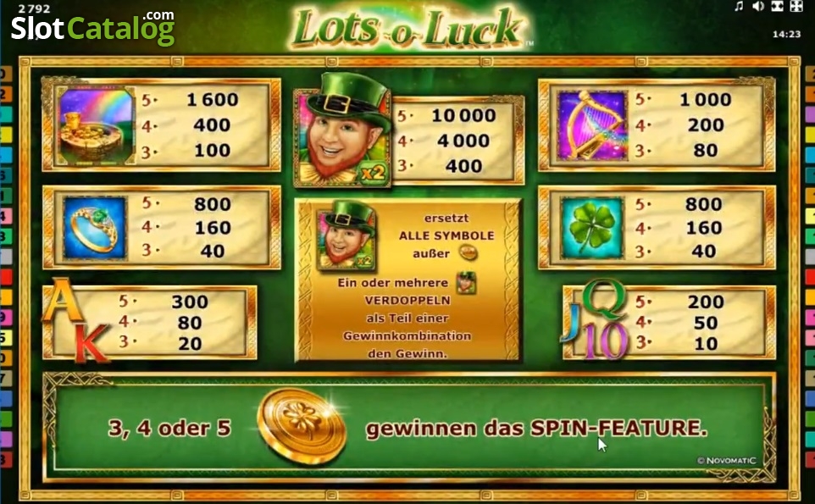Viewport: 815px width, 504px height.
Task: Click the golden harp symbol
Action: pyautogui.click(x=592, y=125)
